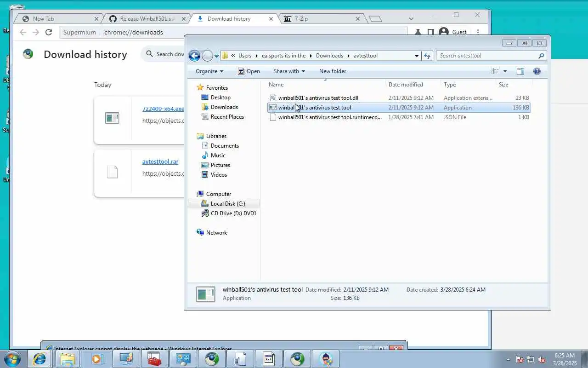This screenshot has width=588, height=368.
Task: Select Computer in navigation pane
Action: (218, 194)
